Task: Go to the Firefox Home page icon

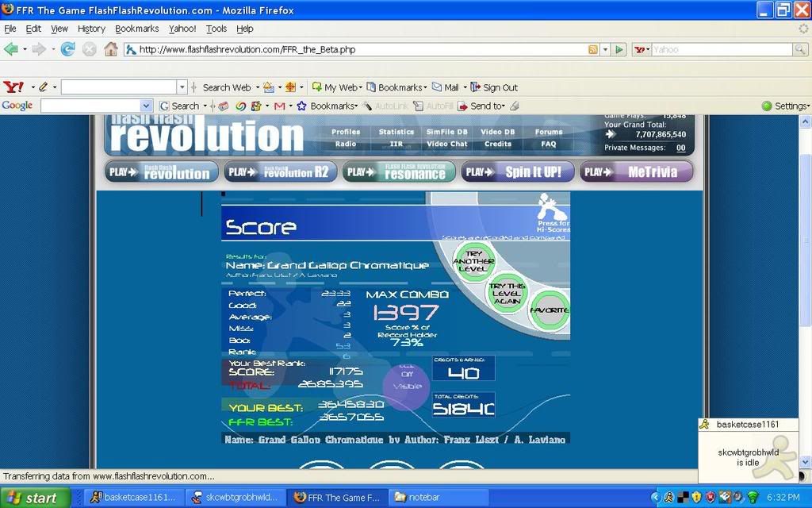Action: click(x=110, y=49)
